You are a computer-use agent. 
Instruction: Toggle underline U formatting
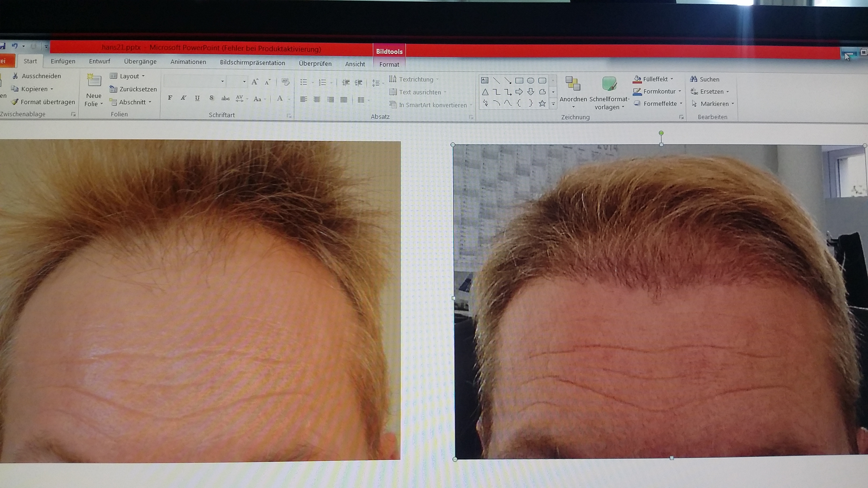click(197, 98)
